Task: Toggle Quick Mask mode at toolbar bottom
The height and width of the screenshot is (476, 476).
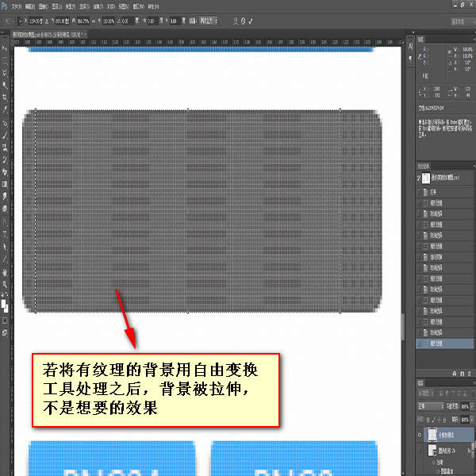Action: click(5, 320)
